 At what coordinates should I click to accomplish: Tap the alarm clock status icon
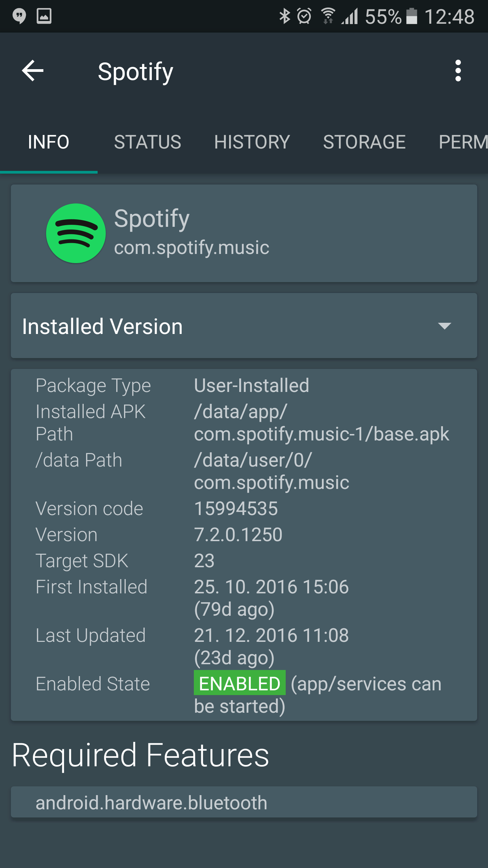(304, 16)
